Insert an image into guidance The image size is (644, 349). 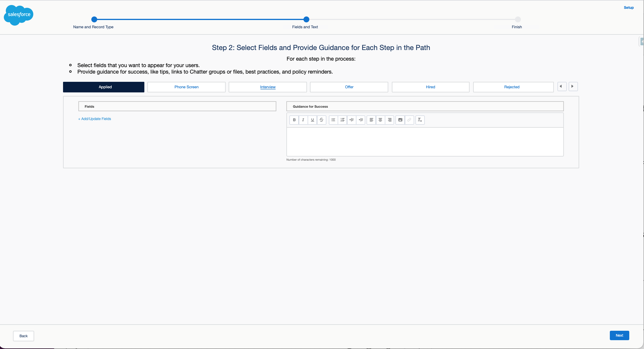[400, 120]
